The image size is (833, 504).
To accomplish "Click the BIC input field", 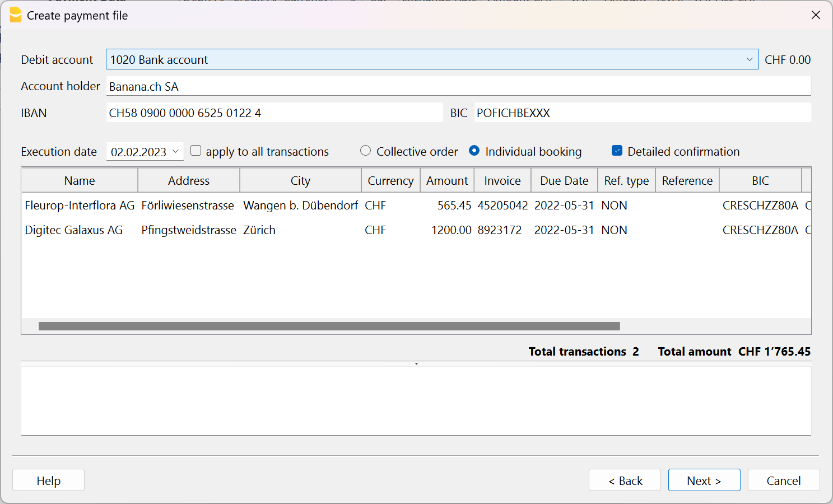I will pyautogui.click(x=643, y=113).
